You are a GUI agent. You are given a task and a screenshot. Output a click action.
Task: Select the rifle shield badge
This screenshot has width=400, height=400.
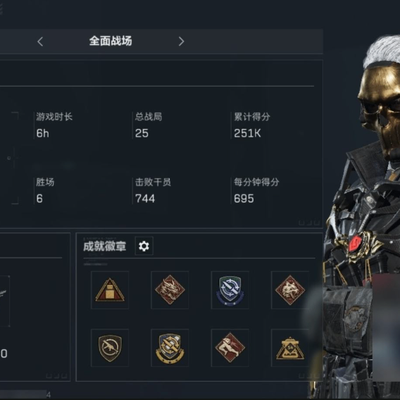110,348
